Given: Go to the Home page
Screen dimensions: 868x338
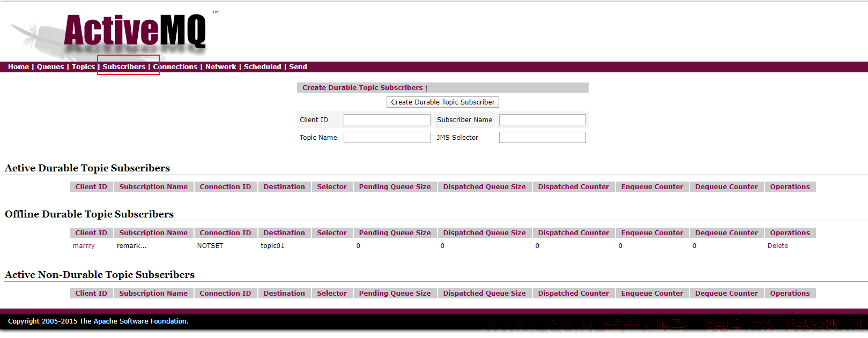Looking at the screenshot, I should 18,67.
